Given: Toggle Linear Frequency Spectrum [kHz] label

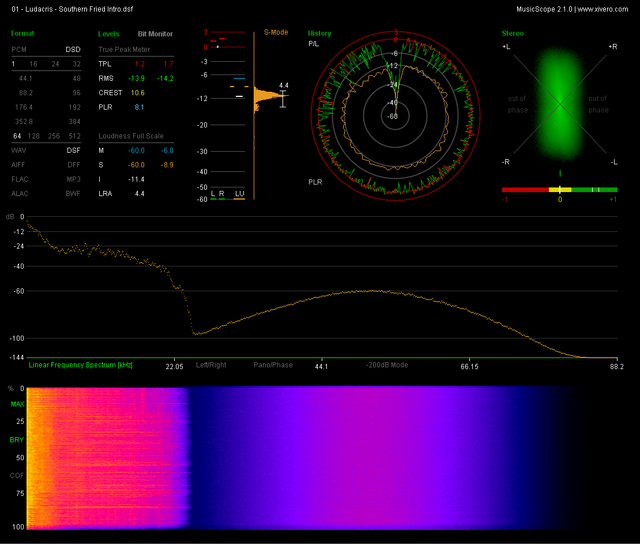Looking at the screenshot, I should click(80, 365).
